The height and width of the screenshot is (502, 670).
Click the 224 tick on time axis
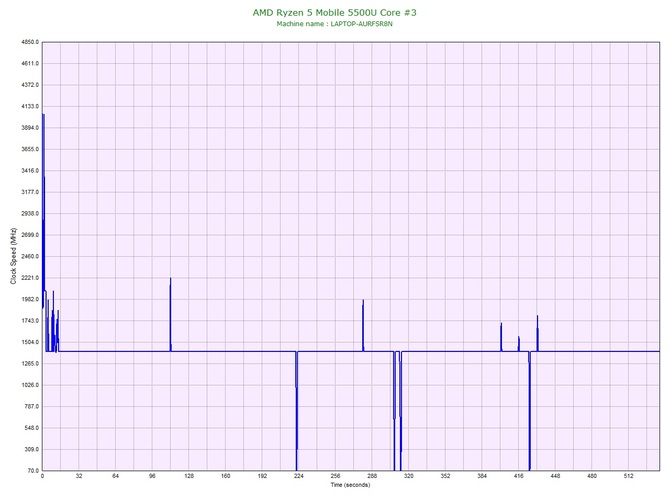(299, 476)
